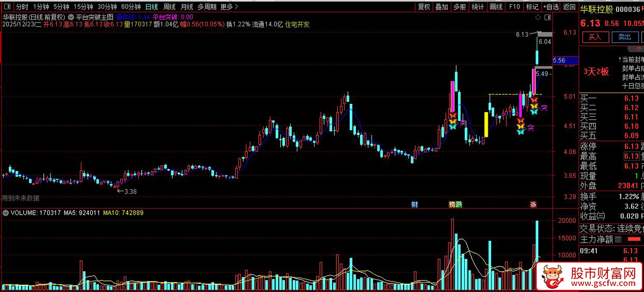Image resolution: width=644 pixels, height=292 pixels.
Task: Toggle the 主力净额 small square icon
Action: [x=618, y=239]
